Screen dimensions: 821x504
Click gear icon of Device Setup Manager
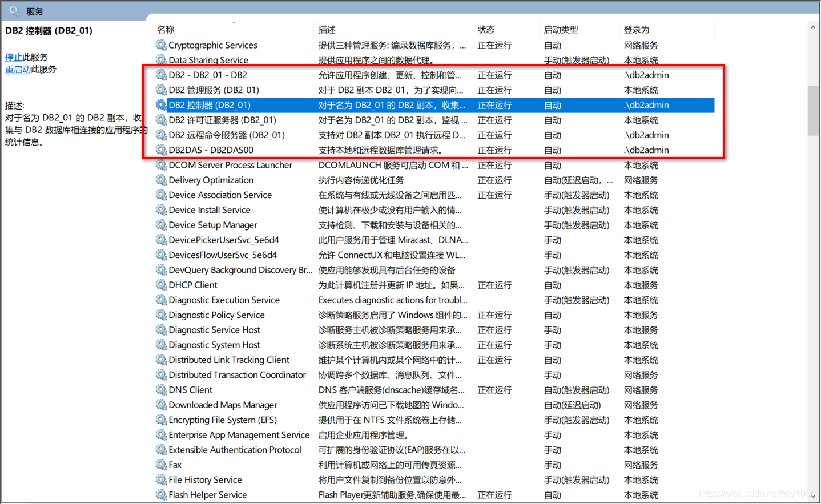(161, 225)
